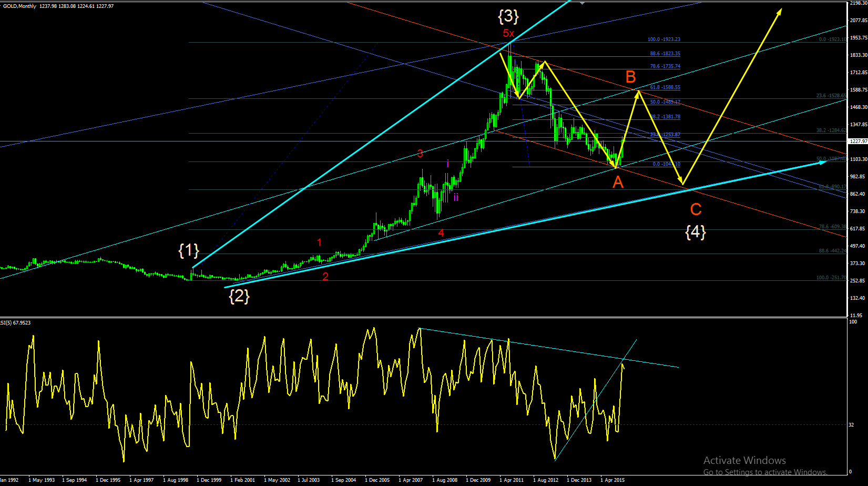
Task: Click the 1 Dec 1999 date on the time axis
Action: pyautogui.click(x=209, y=480)
